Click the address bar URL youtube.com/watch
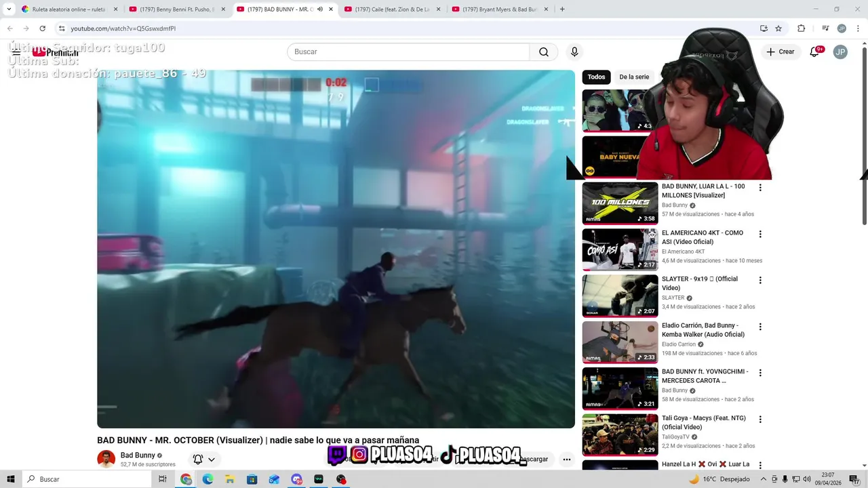Screen dimensions: 868x488 coord(123,28)
